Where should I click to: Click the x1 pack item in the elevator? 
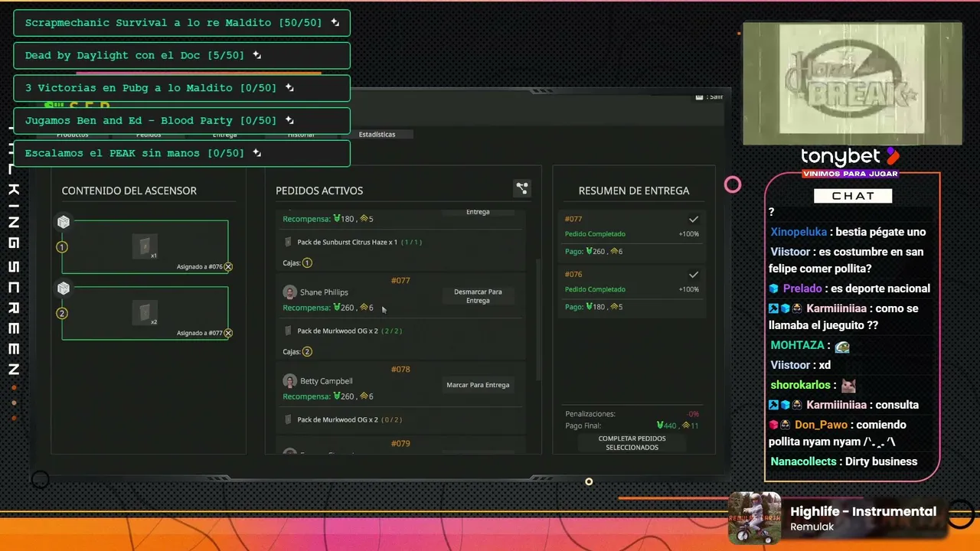click(x=145, y=246)
